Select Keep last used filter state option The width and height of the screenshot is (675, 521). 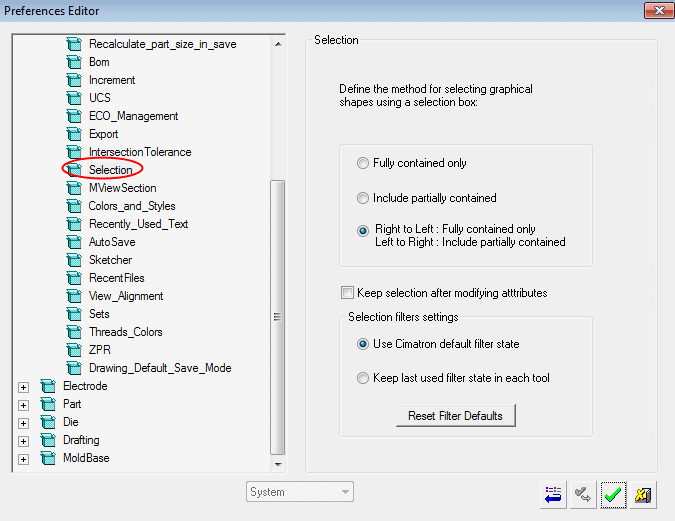[363, 378]
